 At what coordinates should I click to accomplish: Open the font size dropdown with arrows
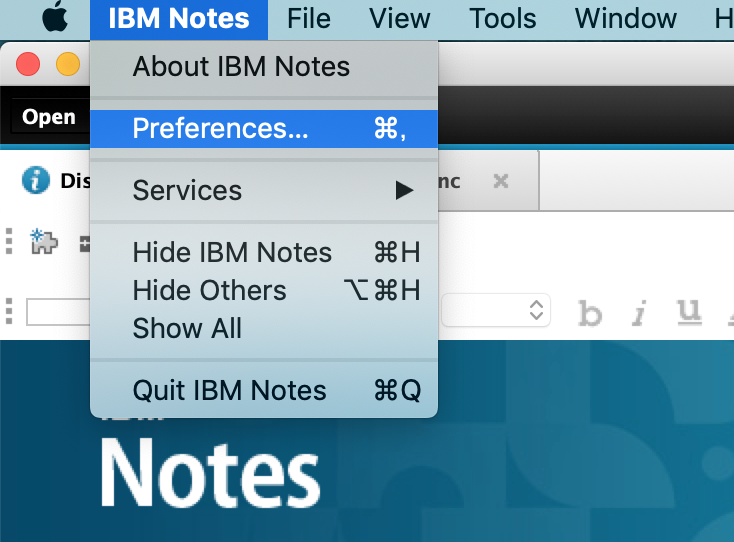pyautogui.click(x=496, y=310)
